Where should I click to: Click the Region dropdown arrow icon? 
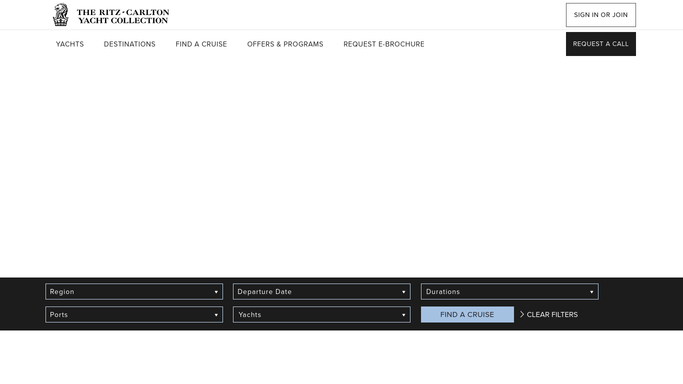216,292
